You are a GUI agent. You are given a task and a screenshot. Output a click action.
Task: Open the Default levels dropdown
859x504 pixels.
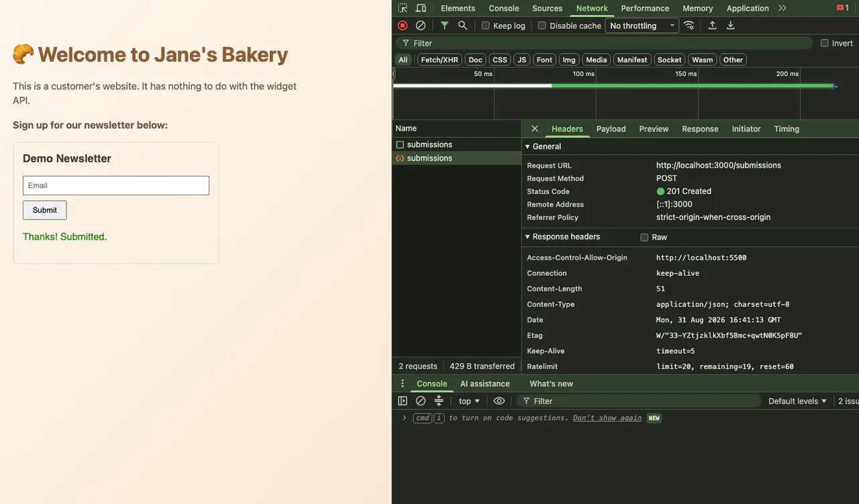797,401
